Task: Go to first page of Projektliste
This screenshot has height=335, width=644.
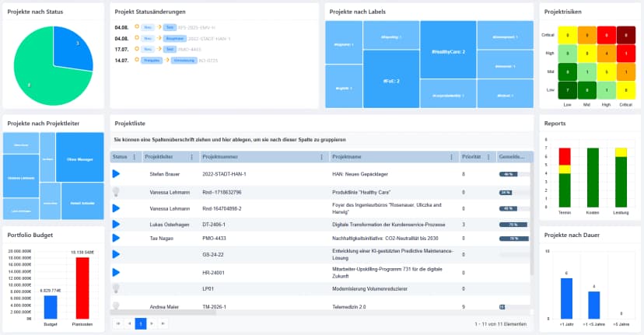Action: [118, 323]
